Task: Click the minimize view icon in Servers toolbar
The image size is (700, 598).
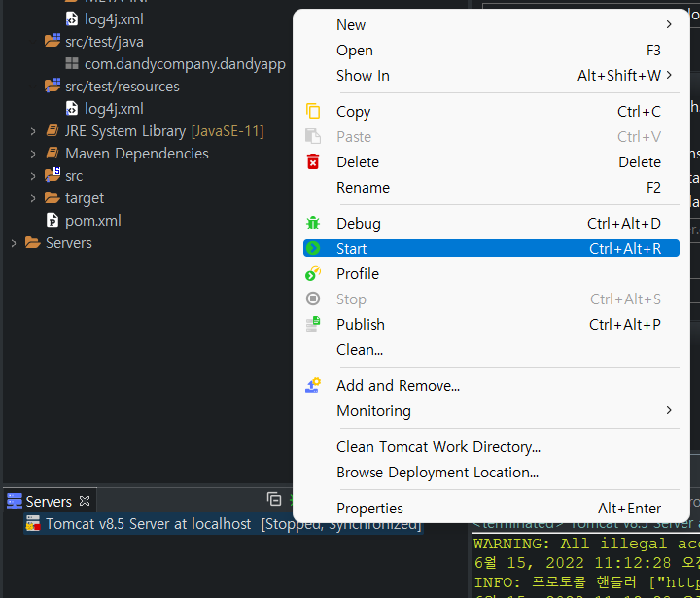Action: (274, 499)
